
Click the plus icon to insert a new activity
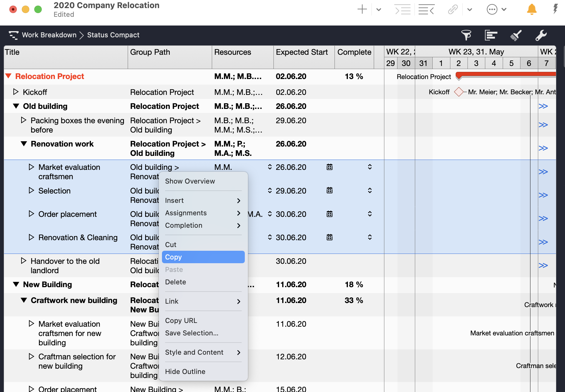click(x=362, y=9)
